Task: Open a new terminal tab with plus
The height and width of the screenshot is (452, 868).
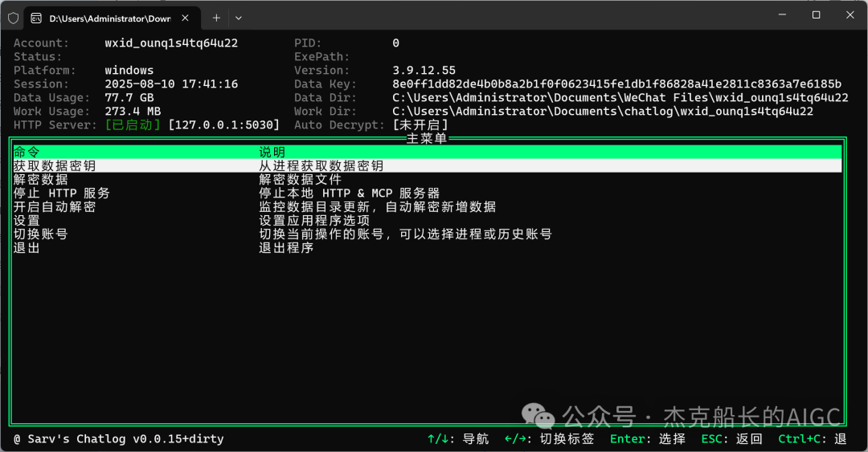Action: click(x=216, y=18)
